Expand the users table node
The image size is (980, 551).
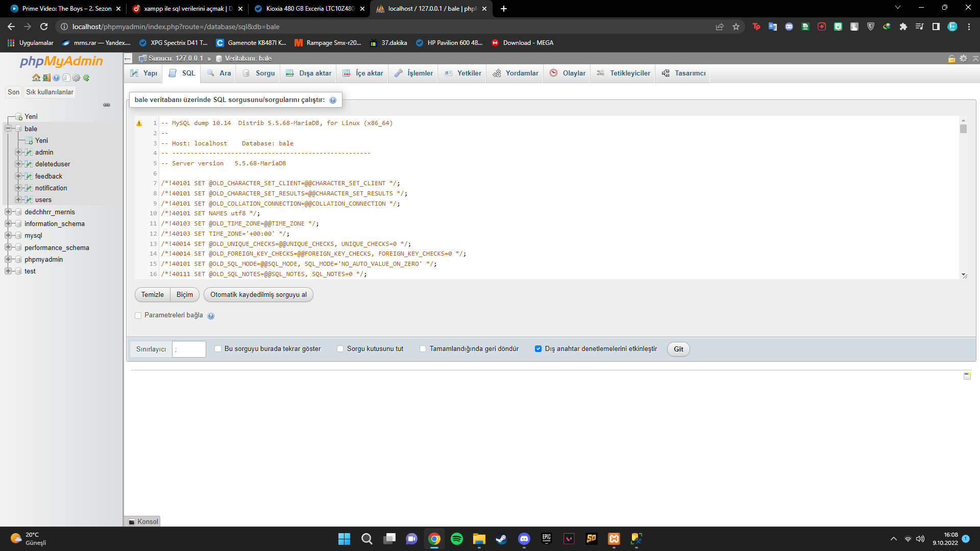(x=18, y=200)
